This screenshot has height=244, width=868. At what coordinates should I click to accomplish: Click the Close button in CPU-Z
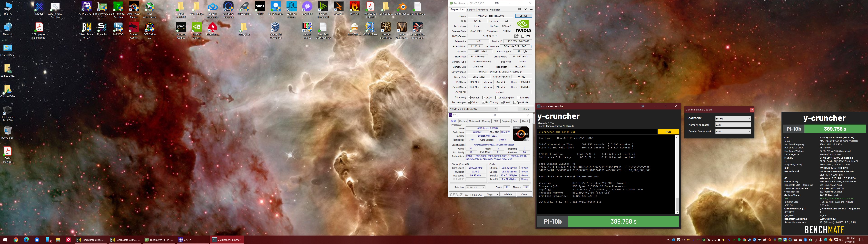coord(524,195)
